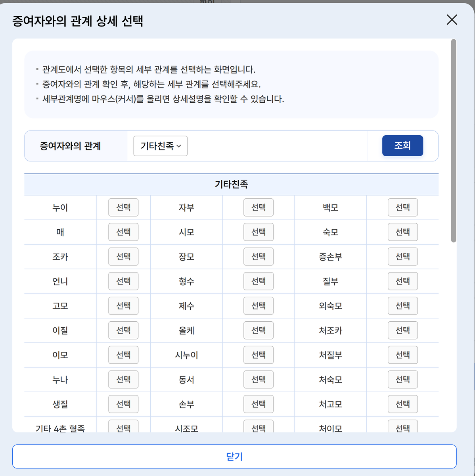Viewport: 475px width, 476px height.
Task: Pick 제수 using its 선택 button
Action: coord(259,306)
